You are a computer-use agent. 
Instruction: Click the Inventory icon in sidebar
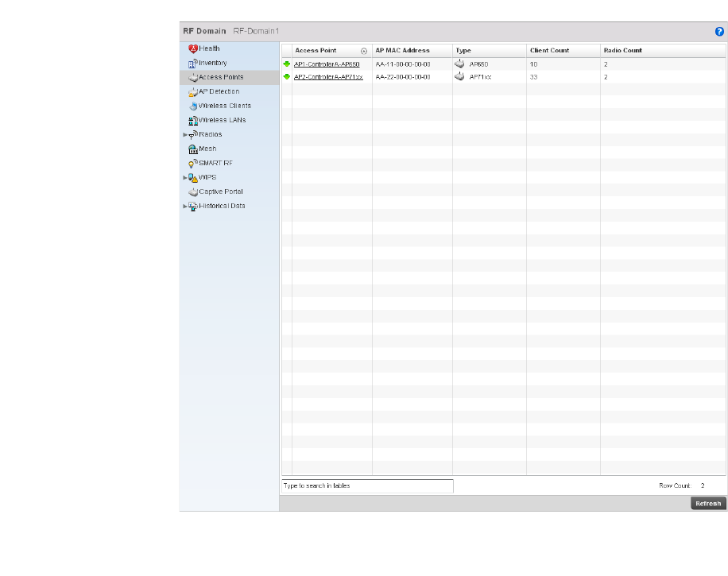pyautogui.click(x=193, y=64)
